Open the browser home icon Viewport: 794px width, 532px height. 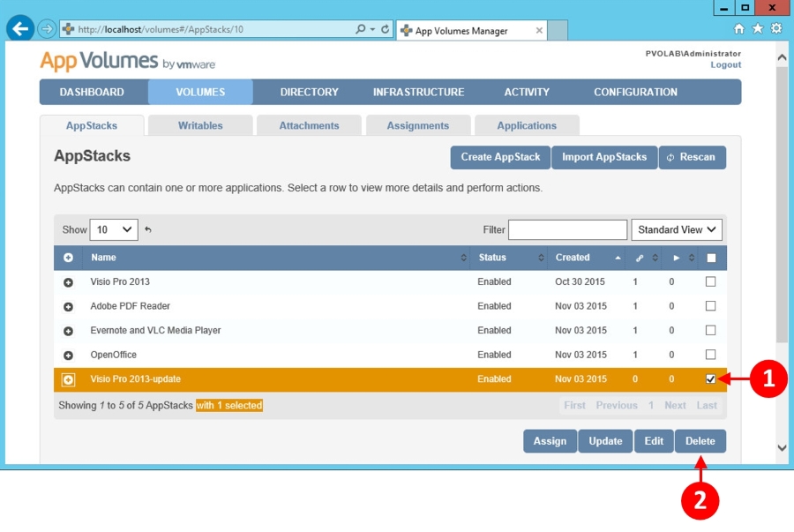pyautogui.click(x=739, y=29)
